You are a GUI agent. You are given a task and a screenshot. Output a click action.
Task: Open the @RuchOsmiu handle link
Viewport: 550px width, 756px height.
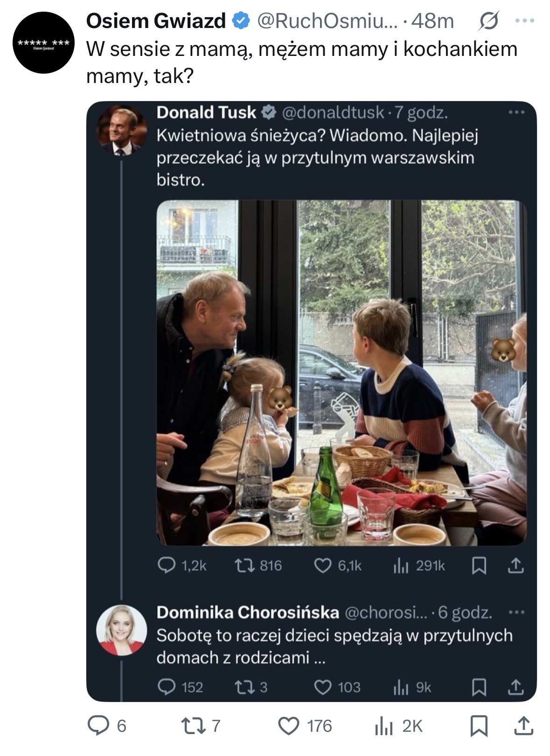(x=327, y=21)
